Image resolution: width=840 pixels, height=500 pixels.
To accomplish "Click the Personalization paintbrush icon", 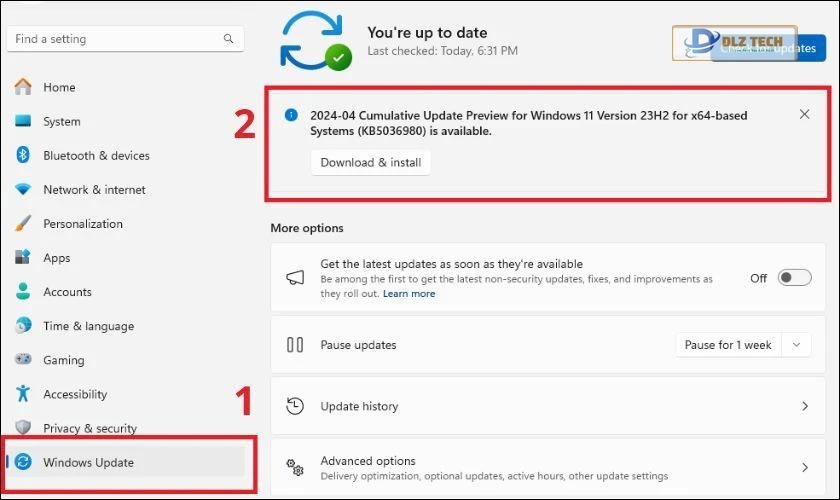I will pos(23,224).
